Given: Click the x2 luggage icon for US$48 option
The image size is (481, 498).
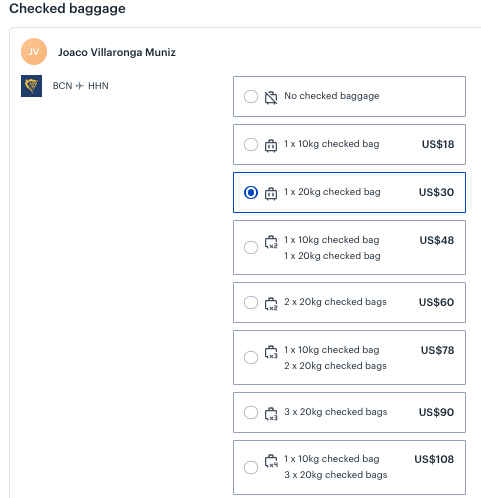Looking at the screenshot, I should click(271, 242).
